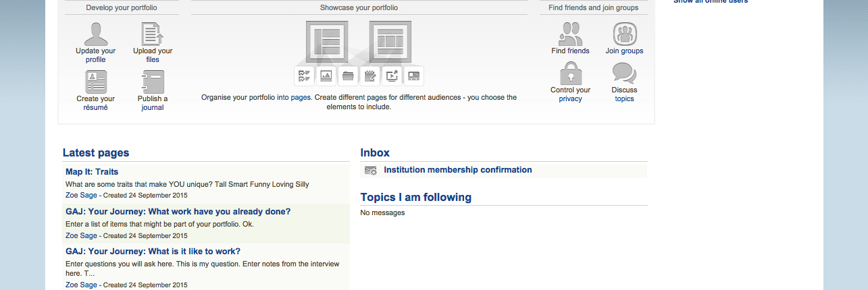Select the two-column page layout icon
Screen dimensions: 868x290
coord(327,42)
